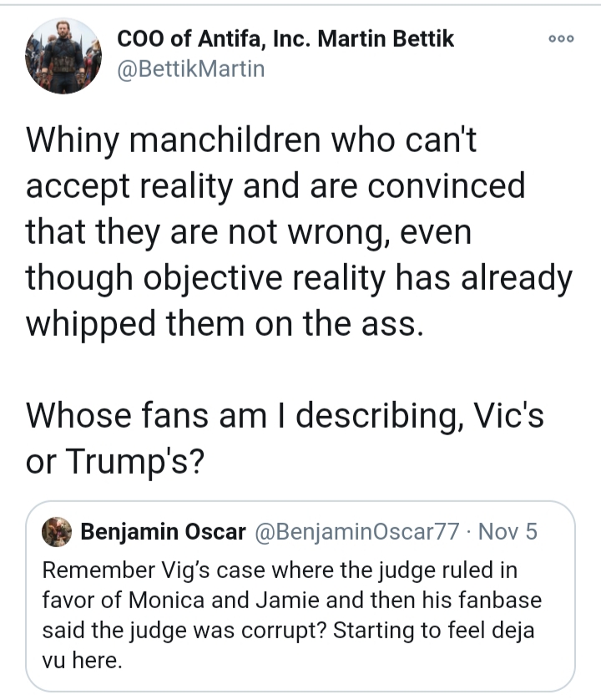The width and height of the screenshot is (601, 700).
Task: Open the @BenjaminOscar77 handle
Action: [357, 532]
